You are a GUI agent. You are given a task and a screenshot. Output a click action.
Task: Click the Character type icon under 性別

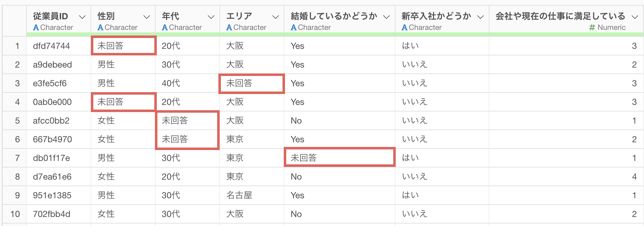pyautogui.click(x=100, y=28)
